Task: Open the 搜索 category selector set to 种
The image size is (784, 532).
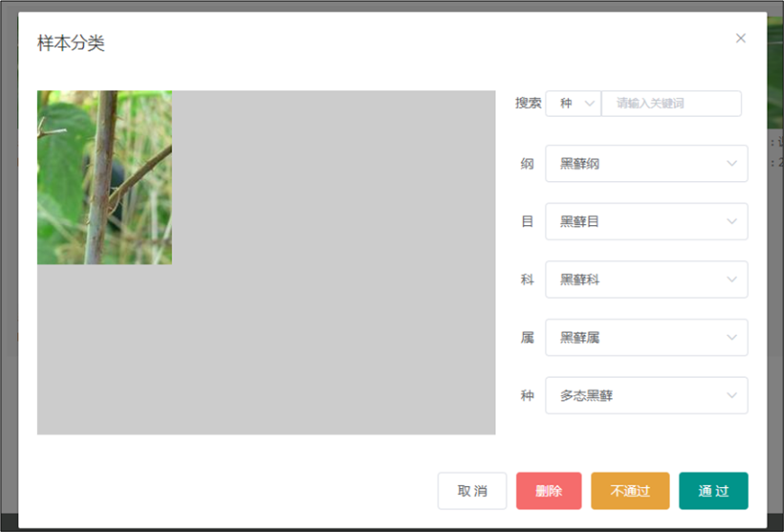Action: (x=573, y=104)
